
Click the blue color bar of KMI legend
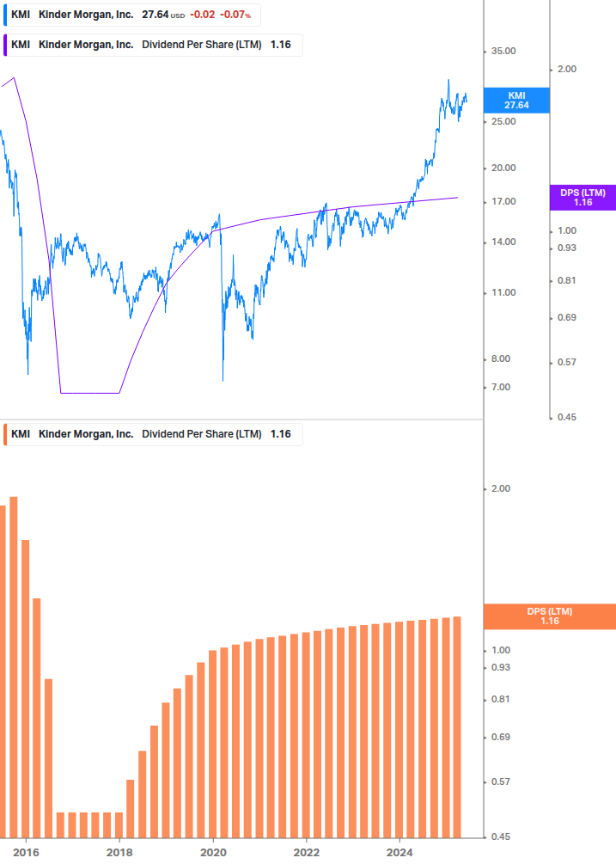click(5, 15)
